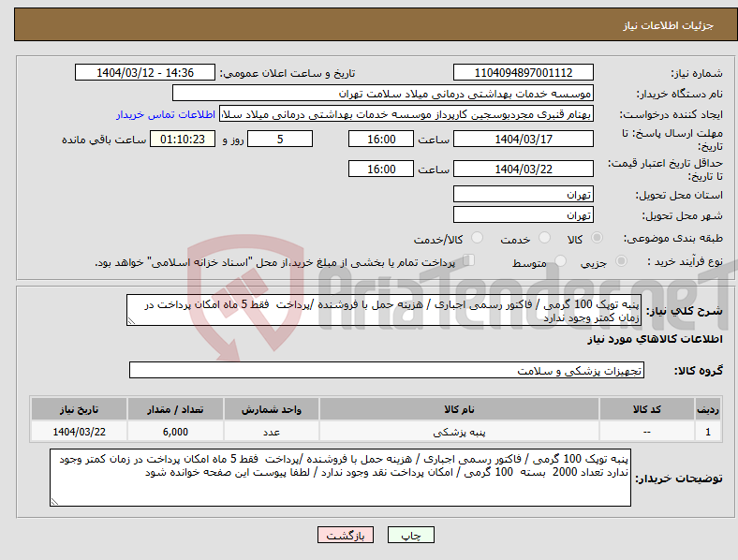Click the شرح کلی نیاز description textarea
Screen dimensions: 738x560
pyautogui.click(x=384, y=310)
